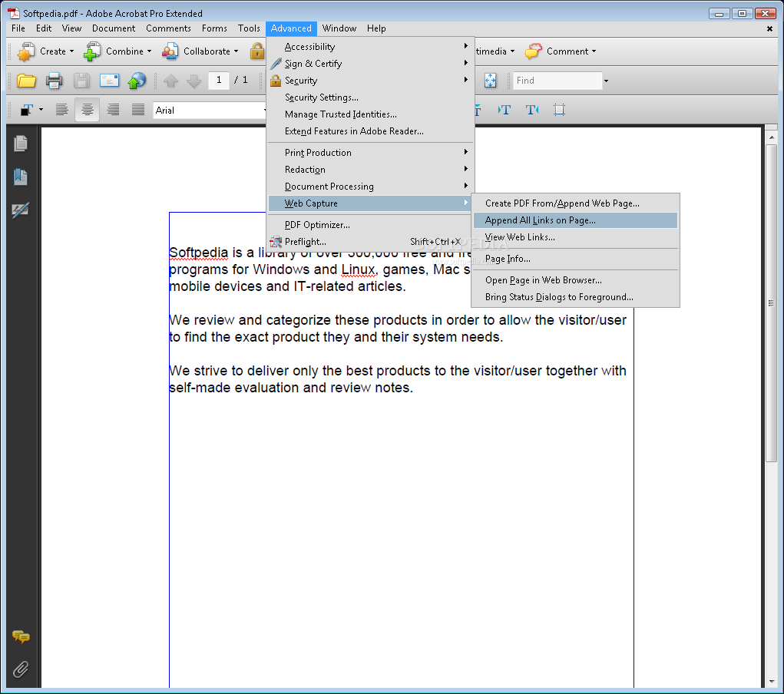Expand the Accessibility submenu
This screenshot has width=784, height=694.
tap(371, 47)
